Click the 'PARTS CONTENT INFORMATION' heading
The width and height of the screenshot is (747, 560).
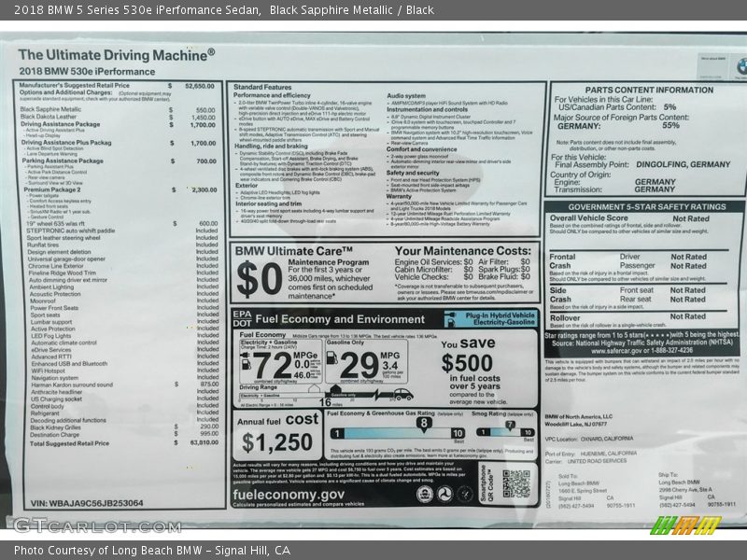[x=649, y=90]
